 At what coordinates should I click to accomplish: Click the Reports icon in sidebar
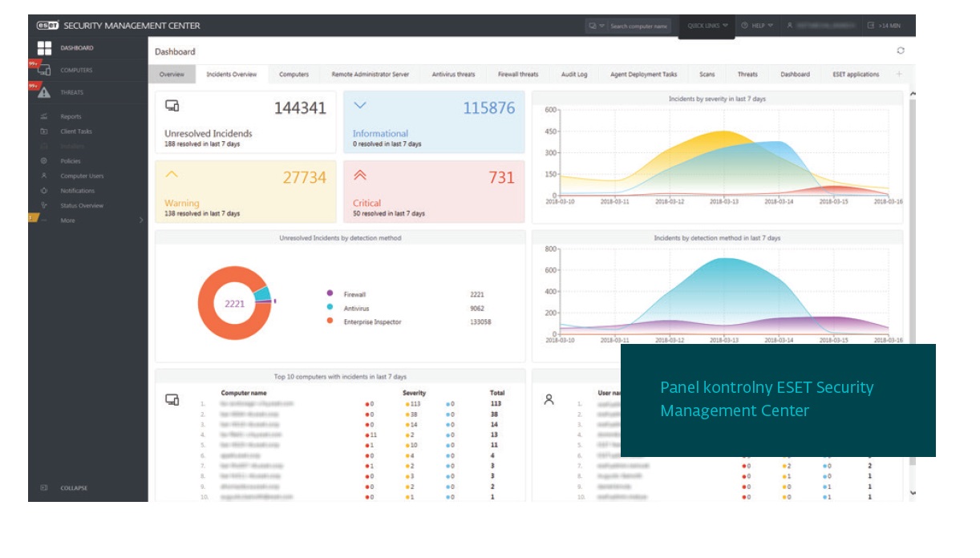click(x=44, y=116)
